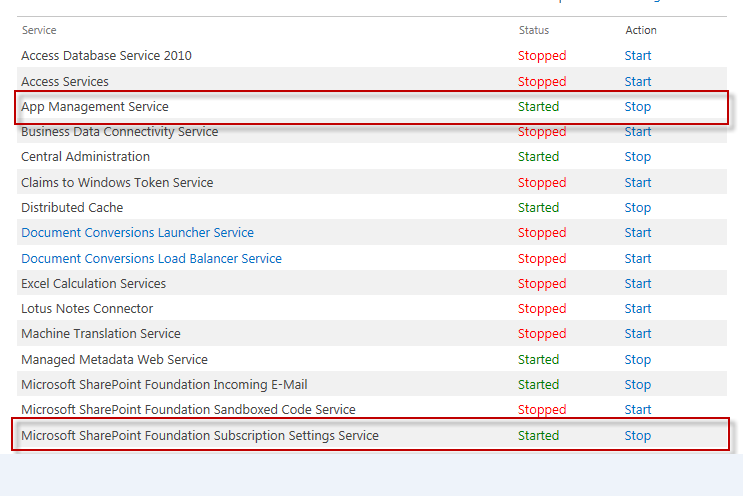
Task: Click Started status of App Management Service
Action: click(x=538, y=107)
